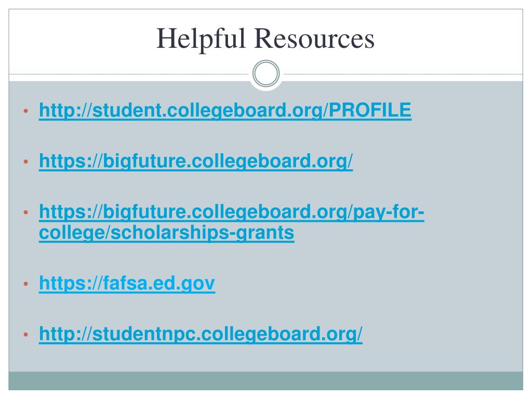Click PROFILE text in the first link

370,110
